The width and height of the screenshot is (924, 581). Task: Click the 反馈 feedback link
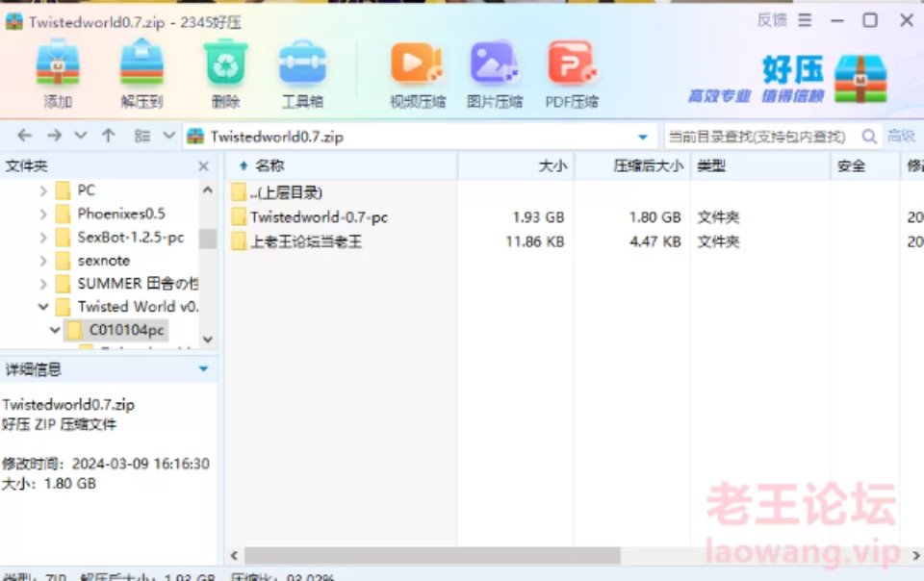[772, 20]
